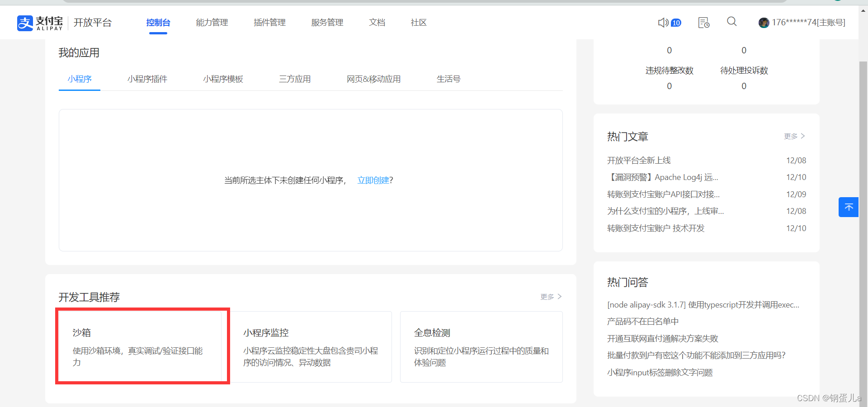Click the Alipay logo icon

click(25, 23)
